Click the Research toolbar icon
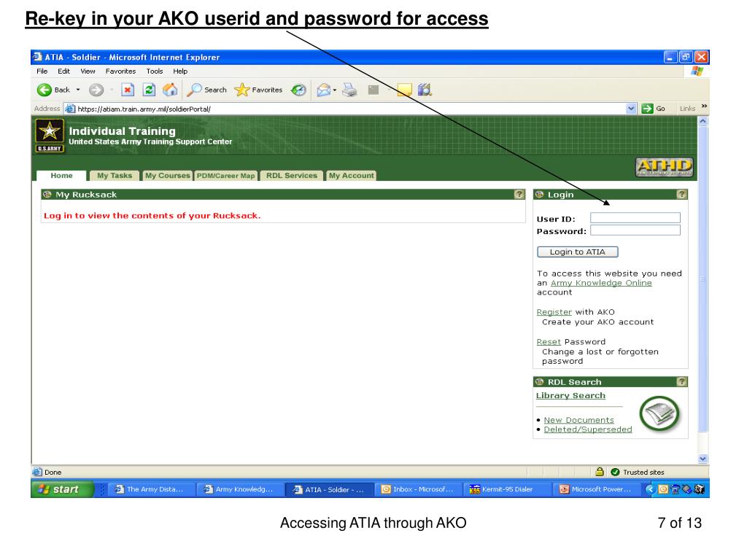This screenshot has height=560, width=747. pyautogui.click(x=425, y=90)
